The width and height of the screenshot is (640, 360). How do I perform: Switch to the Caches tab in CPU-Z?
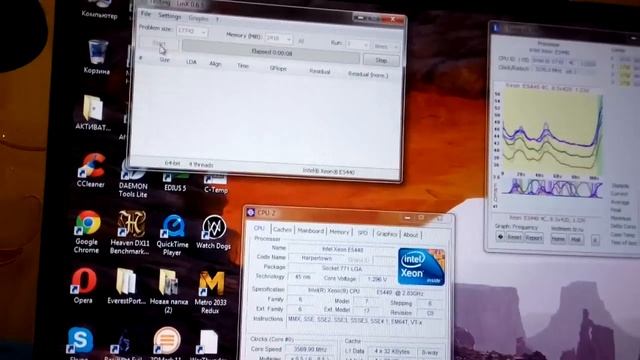[x=282, y=230]
